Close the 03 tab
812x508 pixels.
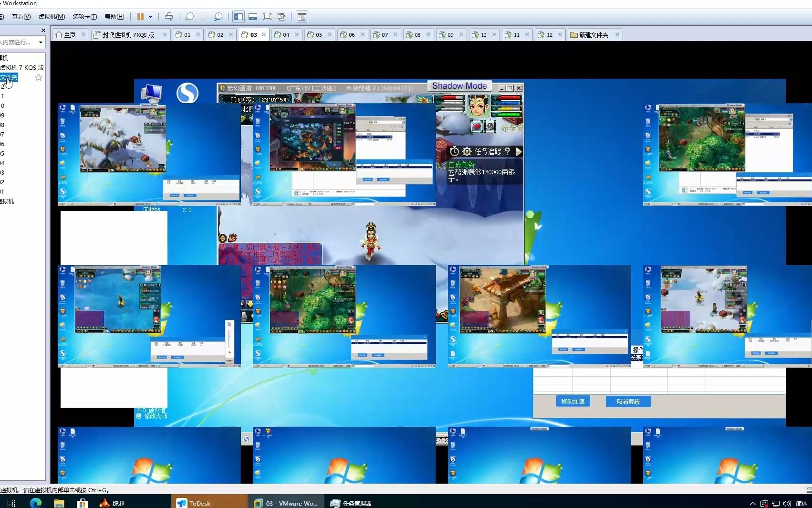point(264,35)
